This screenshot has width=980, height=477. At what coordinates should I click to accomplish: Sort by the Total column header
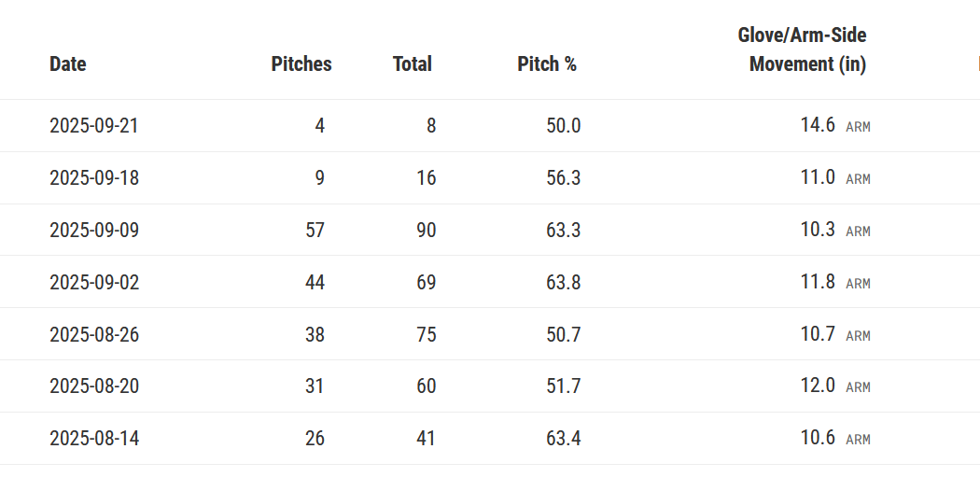coord(412,64)
